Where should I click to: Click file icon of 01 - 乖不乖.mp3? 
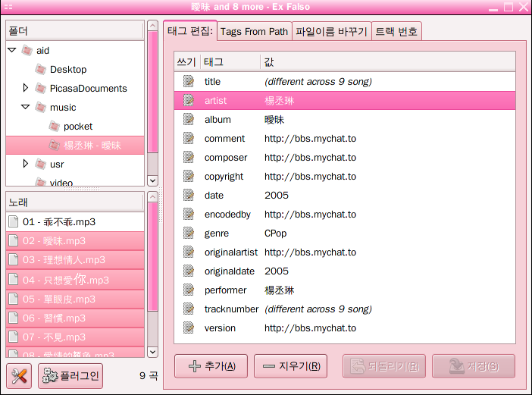pos(14,221)
